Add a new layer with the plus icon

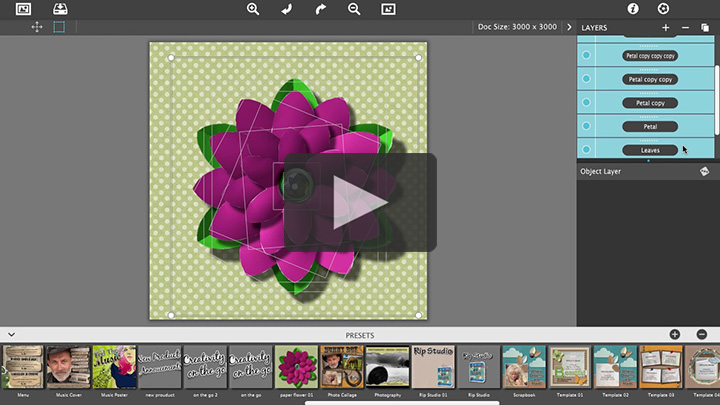coord(665,28)
